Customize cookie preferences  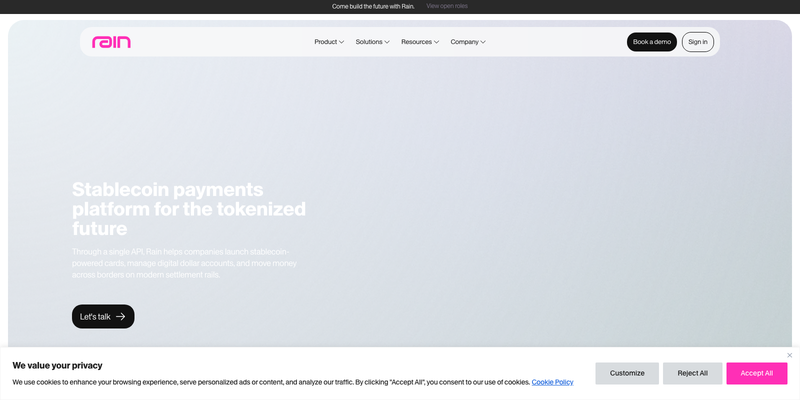627,373
